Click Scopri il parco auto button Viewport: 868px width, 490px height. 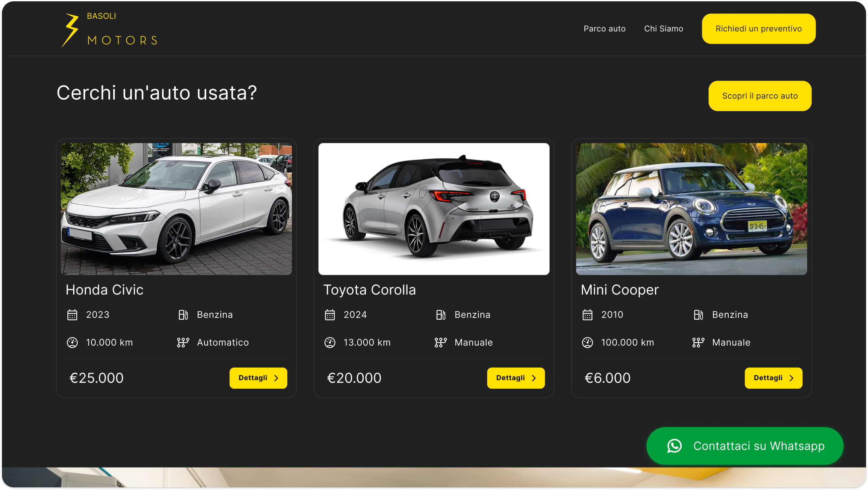point(759,96)
